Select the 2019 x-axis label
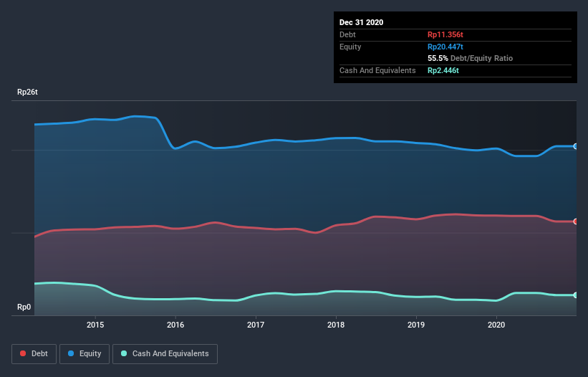588x377 pixels. click(x=416, y=325)
